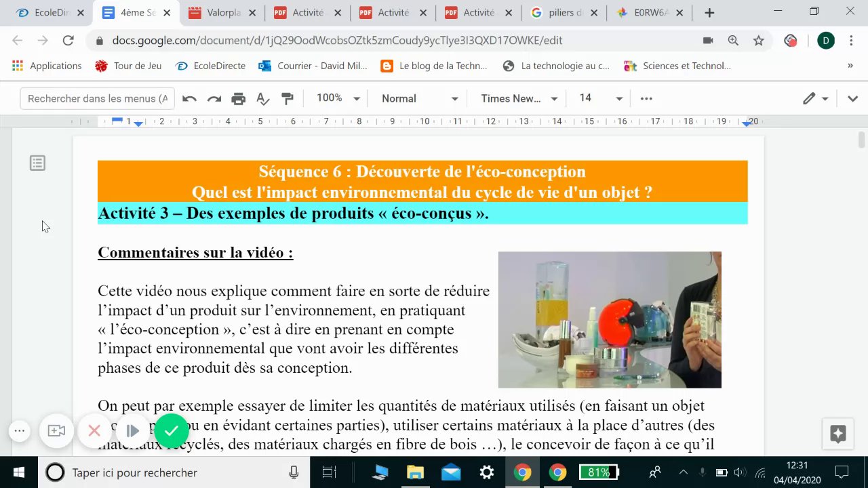Switch to the Valorpla browser tab
Image resolution: width=868 pixels, height=488 pixels.
222,13
